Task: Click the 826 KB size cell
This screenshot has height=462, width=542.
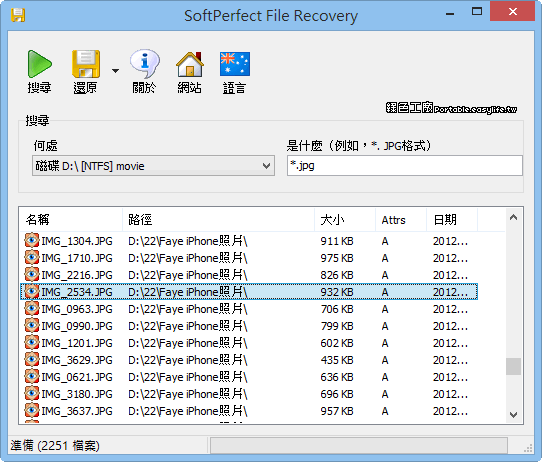Action: point(337,275)
